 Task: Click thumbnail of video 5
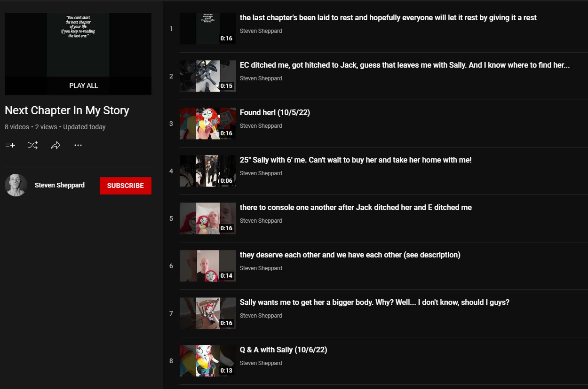pyautogui.click(x=208, y=218)
